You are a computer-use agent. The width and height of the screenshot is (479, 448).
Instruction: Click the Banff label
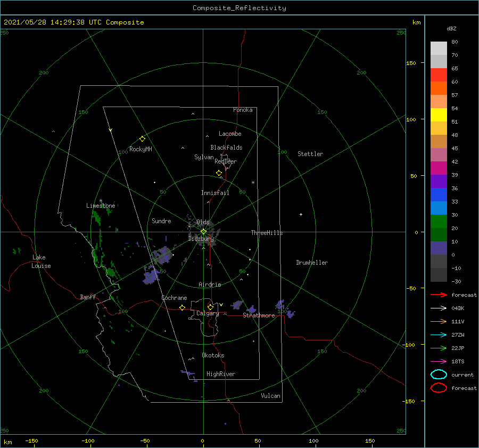tap(88, 297)
